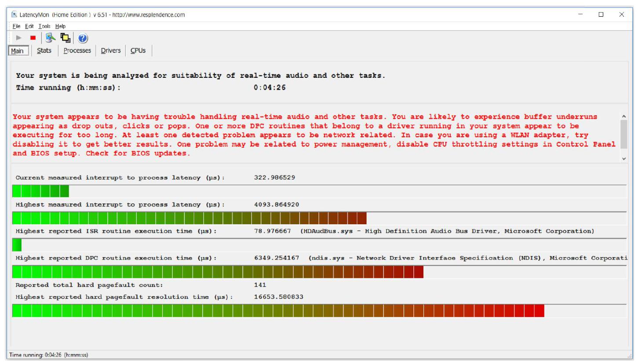638x364 pixels.
Task: Open the Help menu
Action: [x=60, y=26]
